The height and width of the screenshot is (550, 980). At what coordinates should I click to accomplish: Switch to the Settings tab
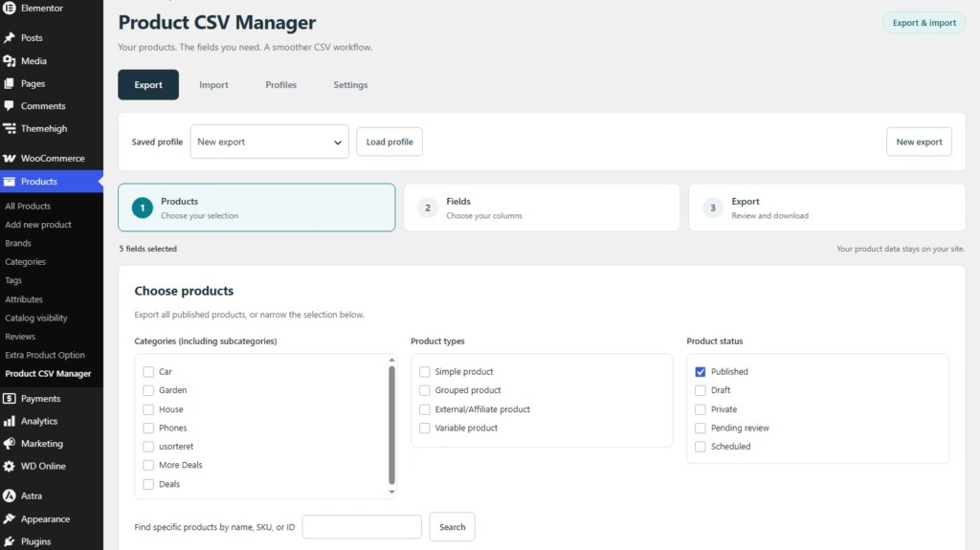(350, 85)
